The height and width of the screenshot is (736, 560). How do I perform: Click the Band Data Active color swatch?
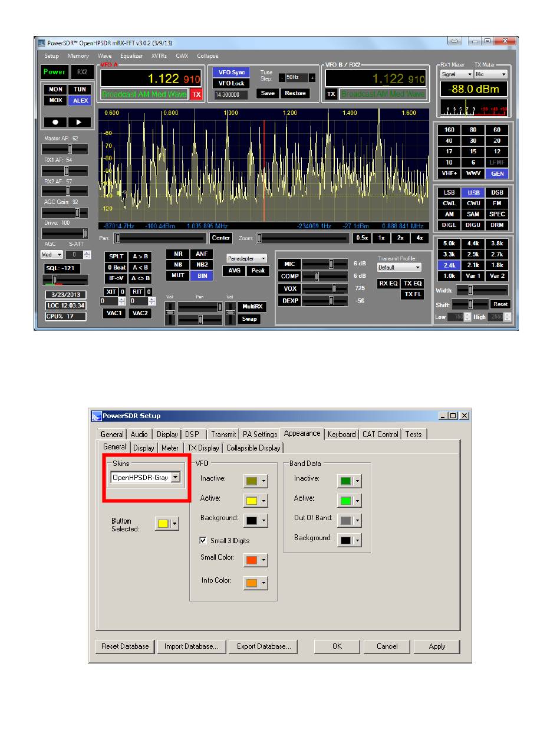tap(345, 501)
